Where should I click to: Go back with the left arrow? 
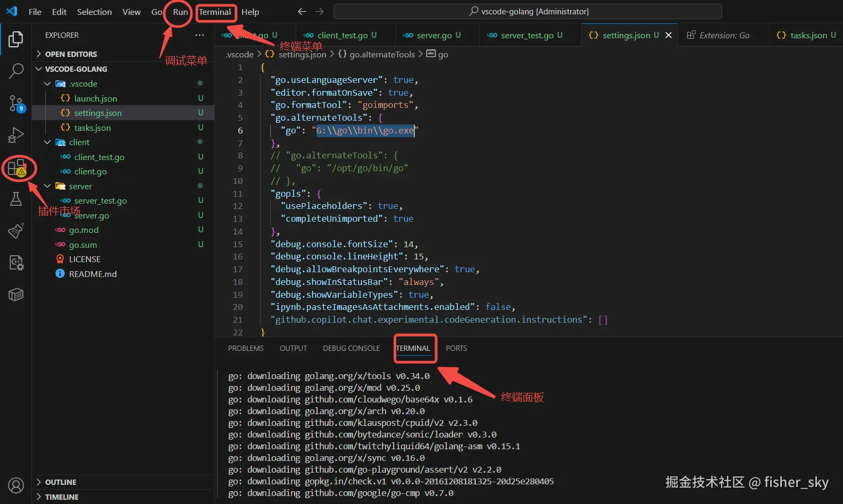(x=302, y=11)
